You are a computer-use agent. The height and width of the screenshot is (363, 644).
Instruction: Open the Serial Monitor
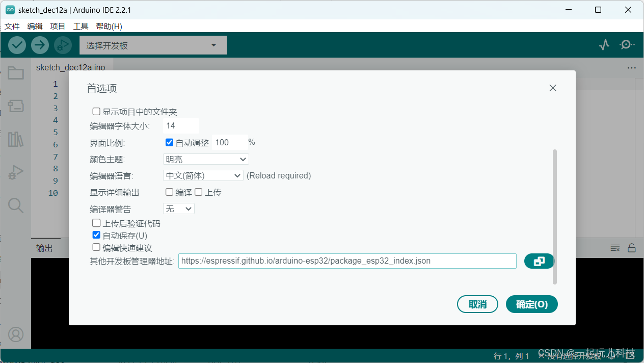pos(627,45)
